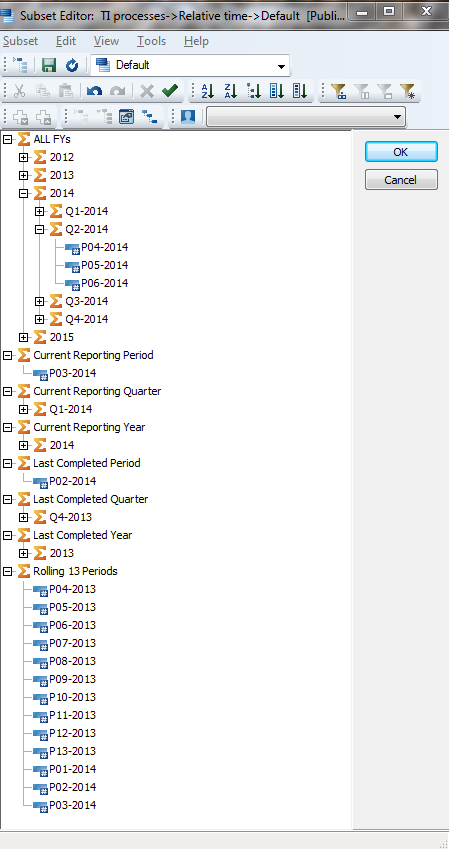449x849 pixels.
Task: Click the filter by wildcard funnel icon
Action: pos(407,91)
